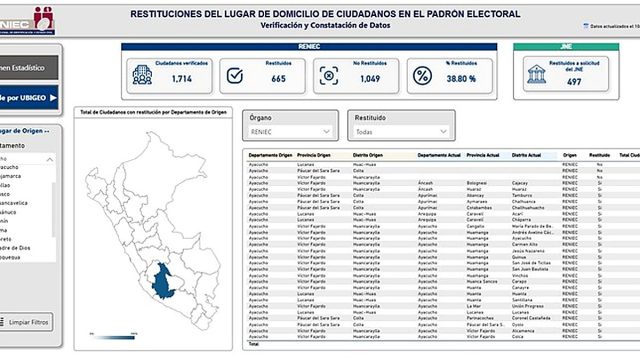This screenshot has height=360, width=640.
Task: Select Cajamarca in the department list
Action: [11, 176]
